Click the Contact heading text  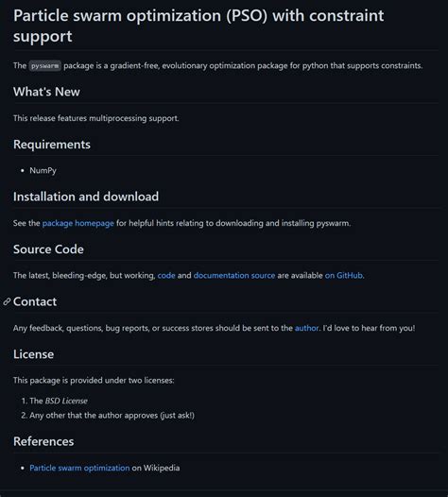[x=35, y=301]
